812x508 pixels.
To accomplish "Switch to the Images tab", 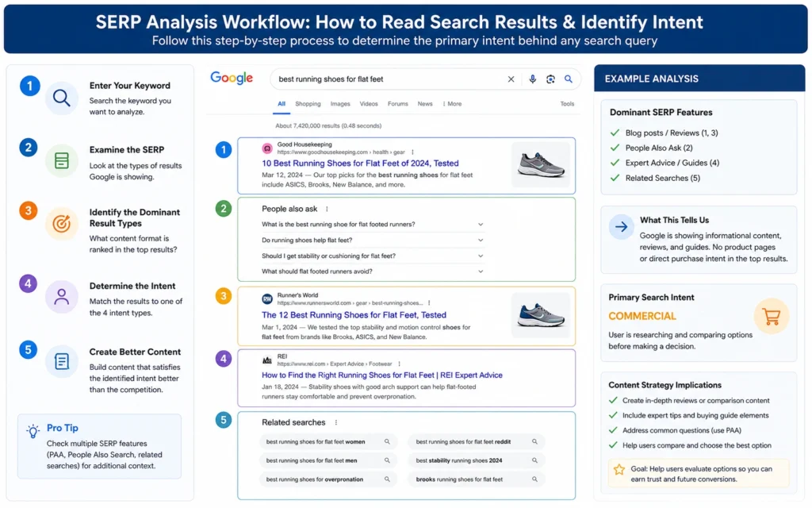I will [x=340, y=104].
